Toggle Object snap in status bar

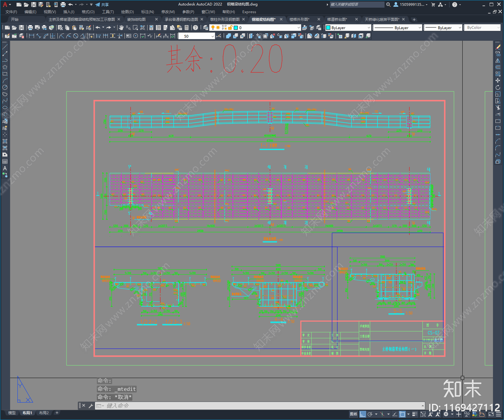402,414
